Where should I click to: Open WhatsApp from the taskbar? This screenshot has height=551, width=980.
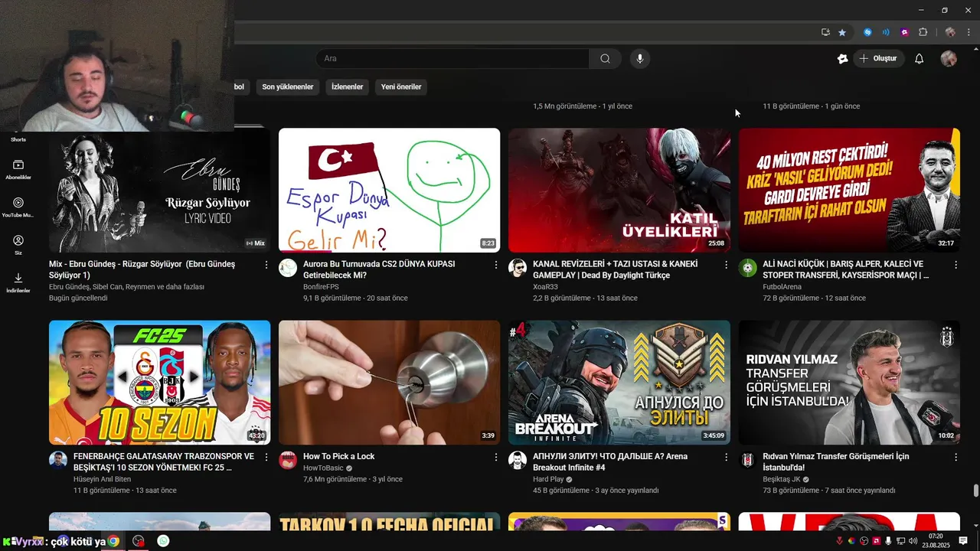coord(163,541)
